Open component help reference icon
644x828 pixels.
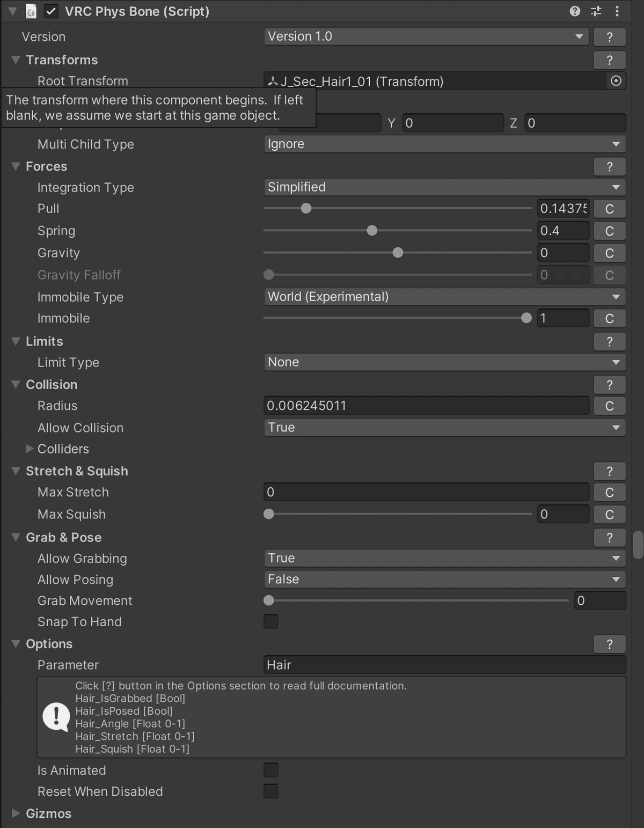click(575, 11)
